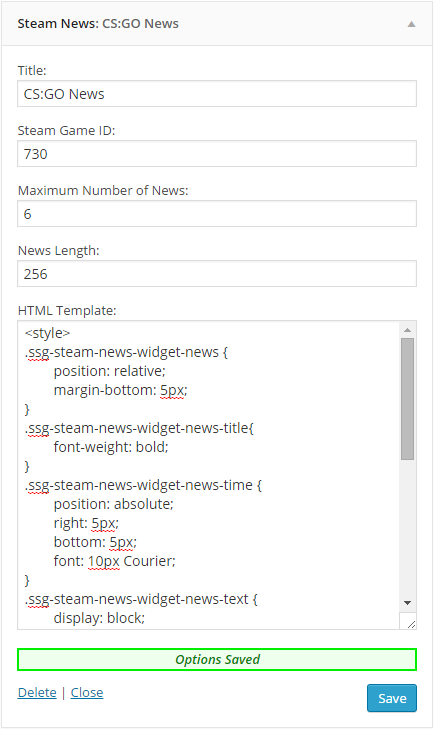Click '.ssg-steam-news-widget-news-text {' line

141,599
